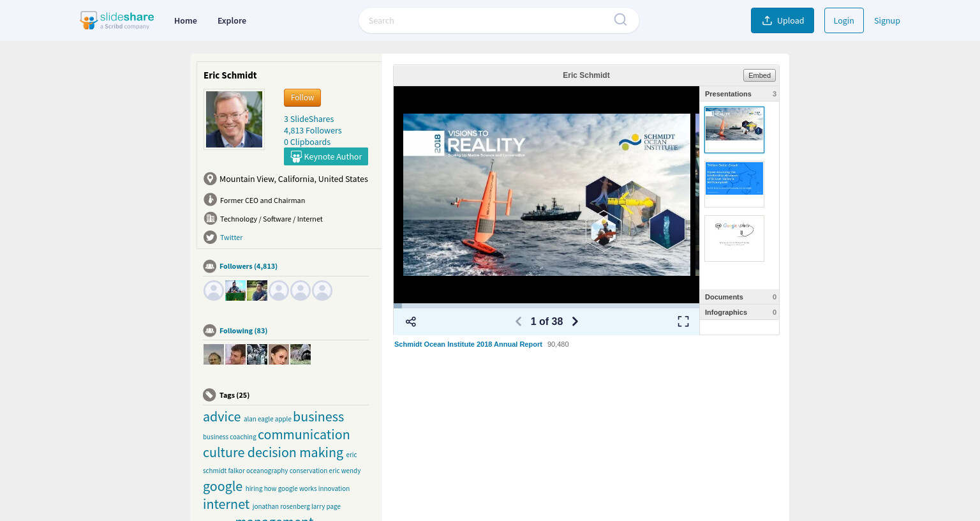Click the industry icon beside Technology / Software

[x=210, y=218]
